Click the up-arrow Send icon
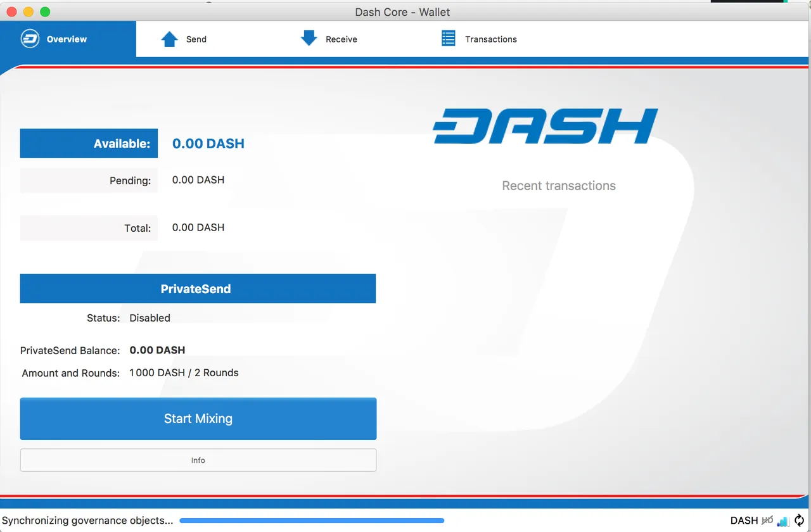Image resolution: width=811 pixels, height=532 pixels. click(x=169, y=39)
